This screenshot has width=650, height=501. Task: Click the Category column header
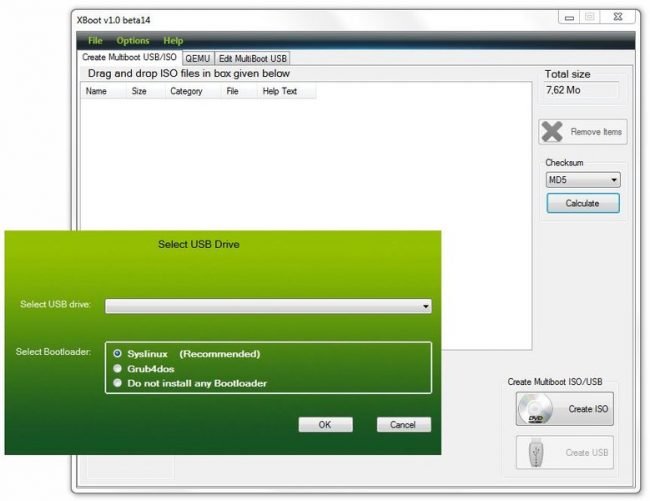tap(186, 91)
